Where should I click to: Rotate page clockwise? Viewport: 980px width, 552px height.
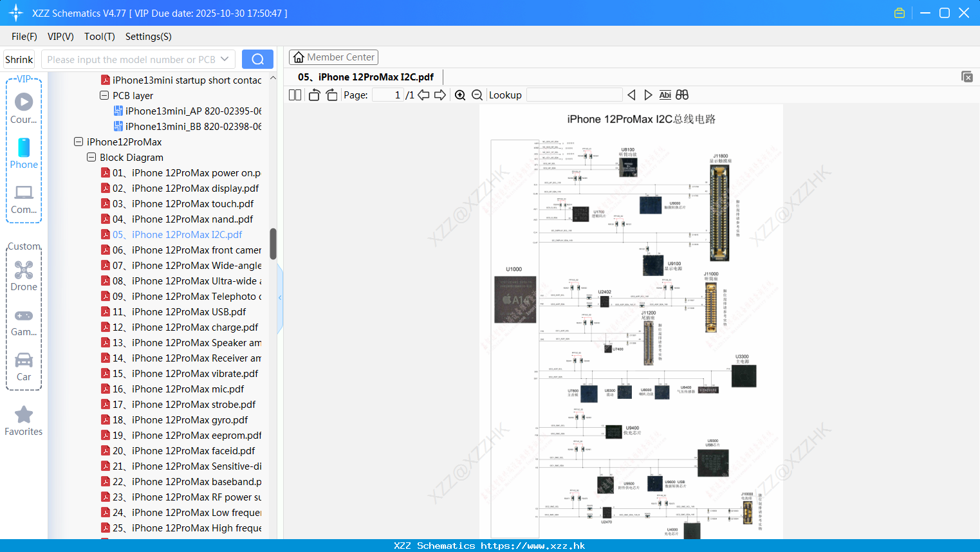(331, 95)
